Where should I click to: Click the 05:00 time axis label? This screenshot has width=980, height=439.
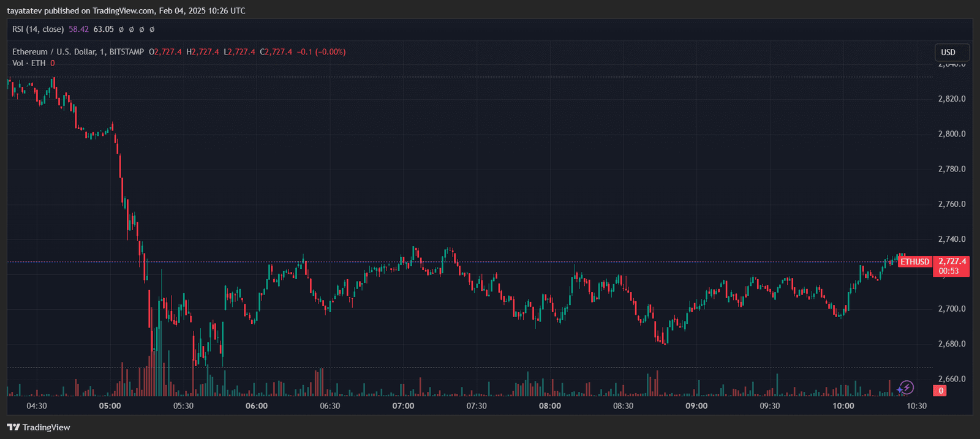[x=110, y=406]
